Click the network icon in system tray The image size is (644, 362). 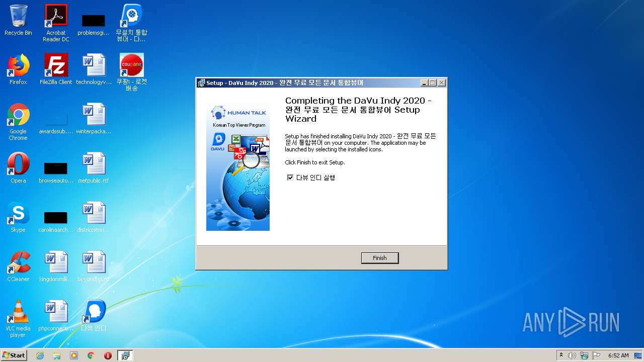[x=584, y=355]
